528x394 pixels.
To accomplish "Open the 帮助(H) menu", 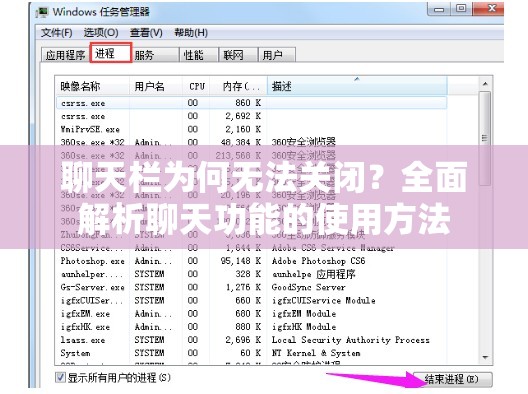I will (x=191, y=33).
